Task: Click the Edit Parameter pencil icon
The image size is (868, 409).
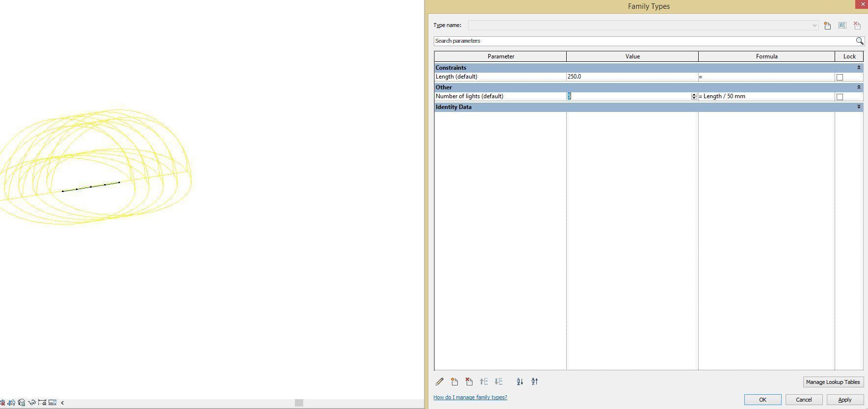Action: click(440, 382)
